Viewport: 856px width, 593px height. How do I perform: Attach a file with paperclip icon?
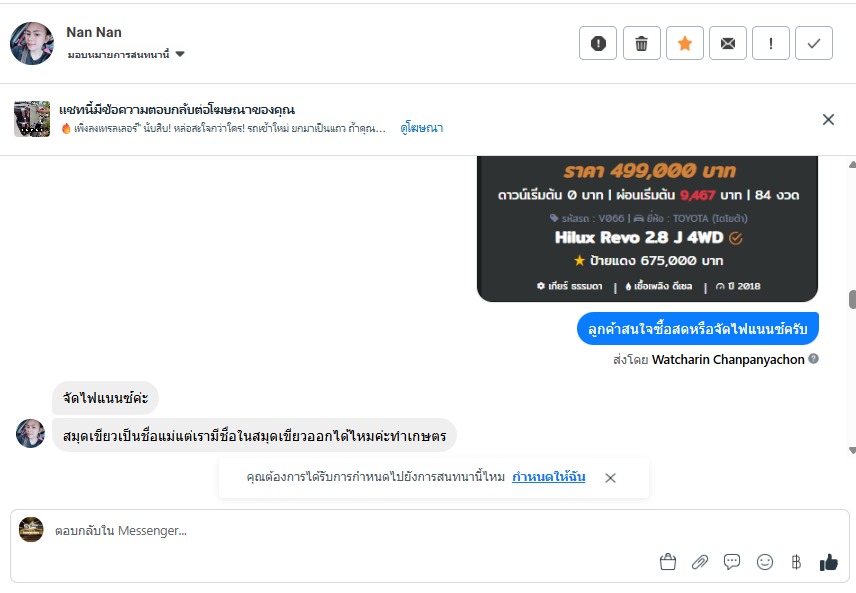[700, 562]
